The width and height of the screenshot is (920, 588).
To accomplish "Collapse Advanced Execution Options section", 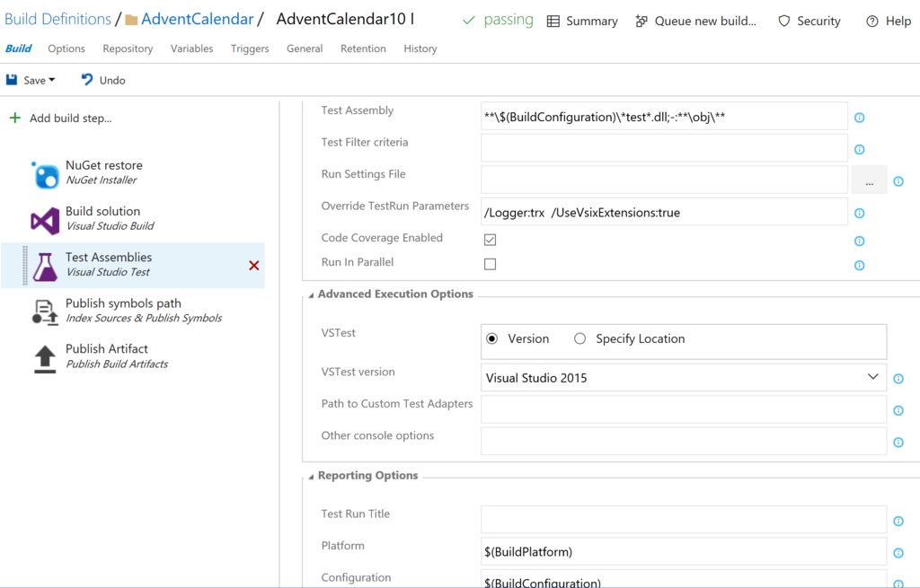I will (311, 295).
